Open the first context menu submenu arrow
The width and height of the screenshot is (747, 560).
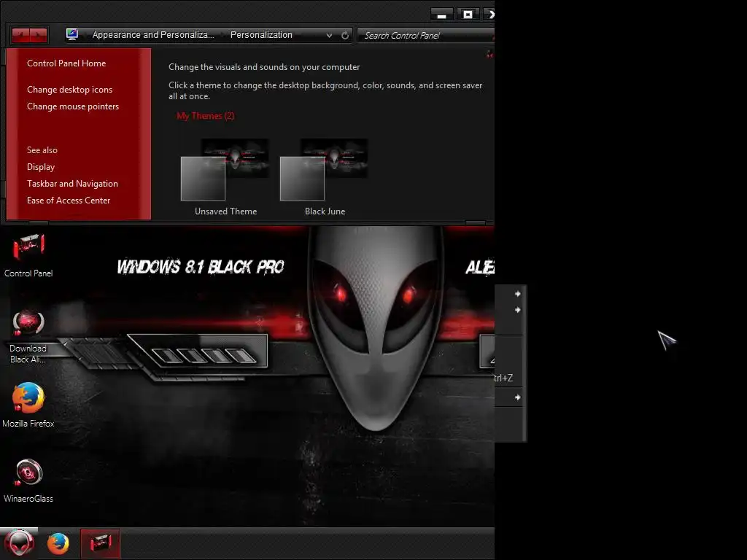click(517, 294)
